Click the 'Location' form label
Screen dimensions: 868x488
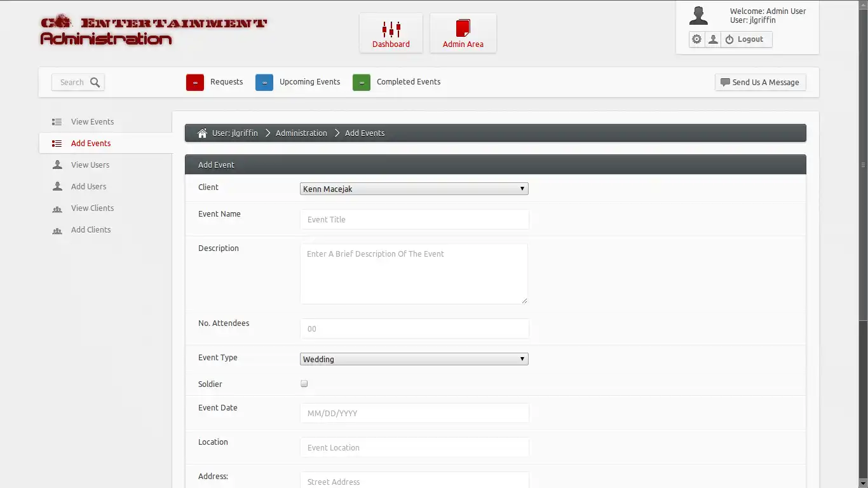tap(213, 442)
